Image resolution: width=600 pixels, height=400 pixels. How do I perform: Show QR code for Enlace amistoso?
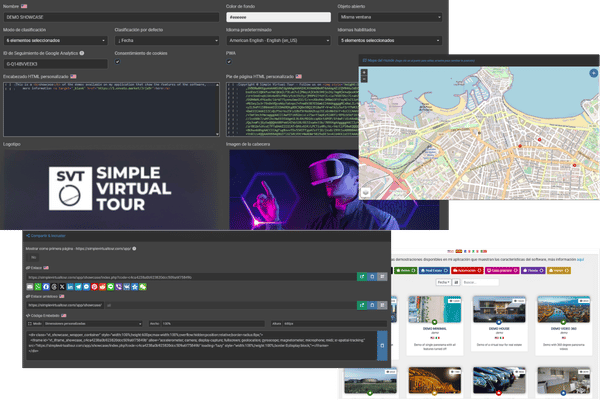382,305
